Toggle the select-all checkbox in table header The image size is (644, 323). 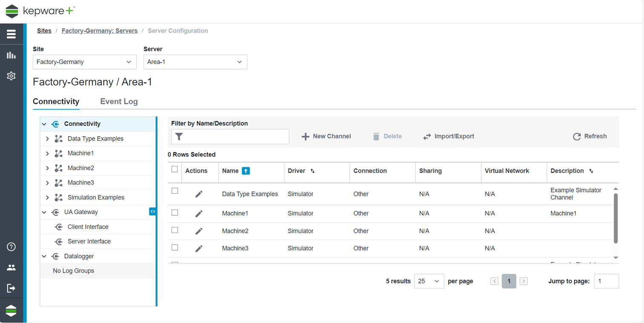(x=175, y=169)
